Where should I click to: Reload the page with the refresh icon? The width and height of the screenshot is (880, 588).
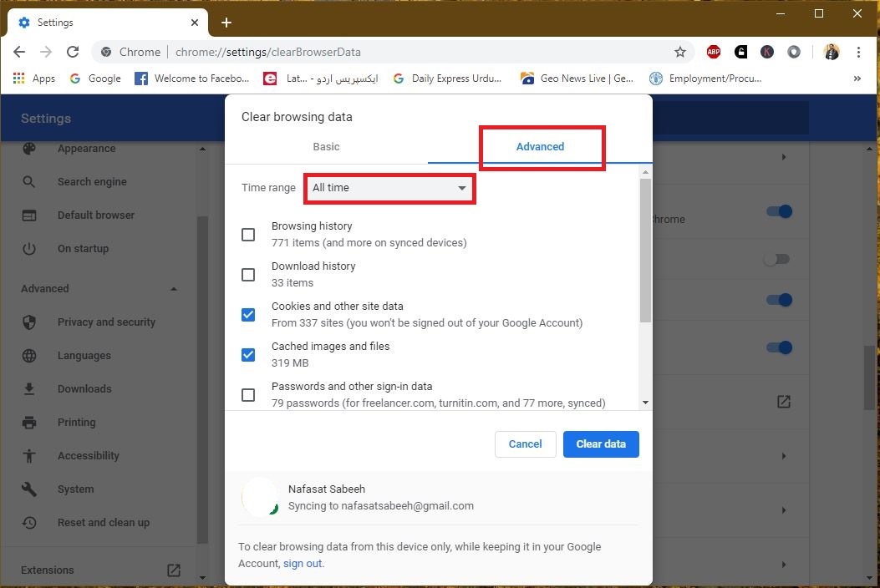point(73,52)
